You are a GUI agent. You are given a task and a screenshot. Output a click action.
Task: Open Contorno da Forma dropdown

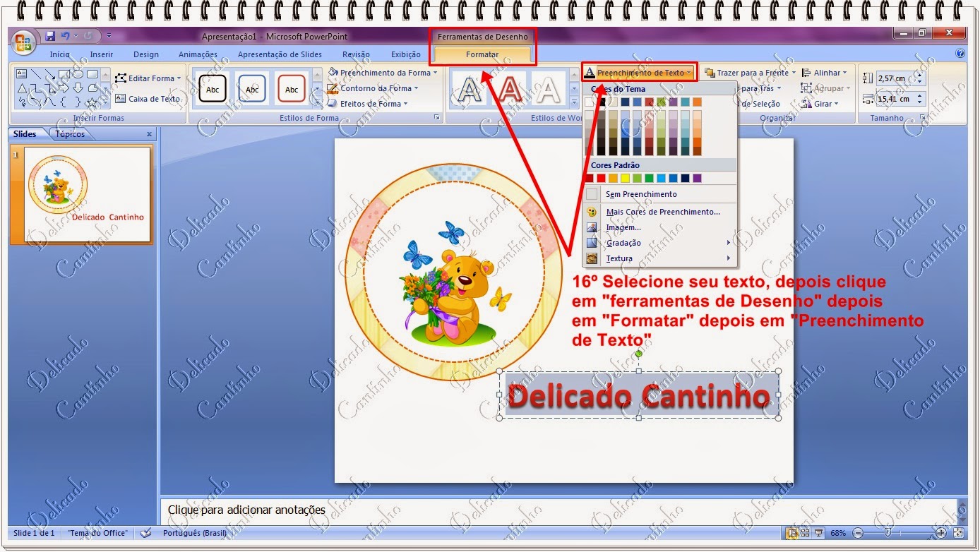(373, 88)
